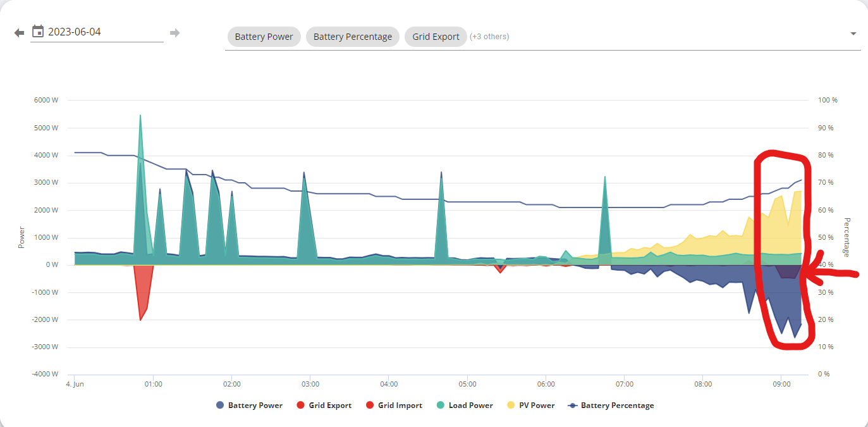Toggle Grid Export legend series
The image size is (868, 427).
[324, 405]
